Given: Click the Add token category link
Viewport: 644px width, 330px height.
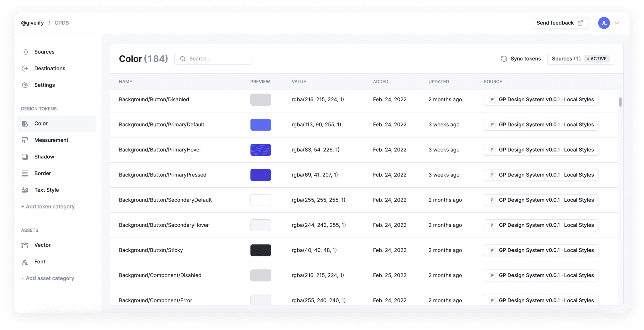Looking at the screenshot, I should [48, 207].
